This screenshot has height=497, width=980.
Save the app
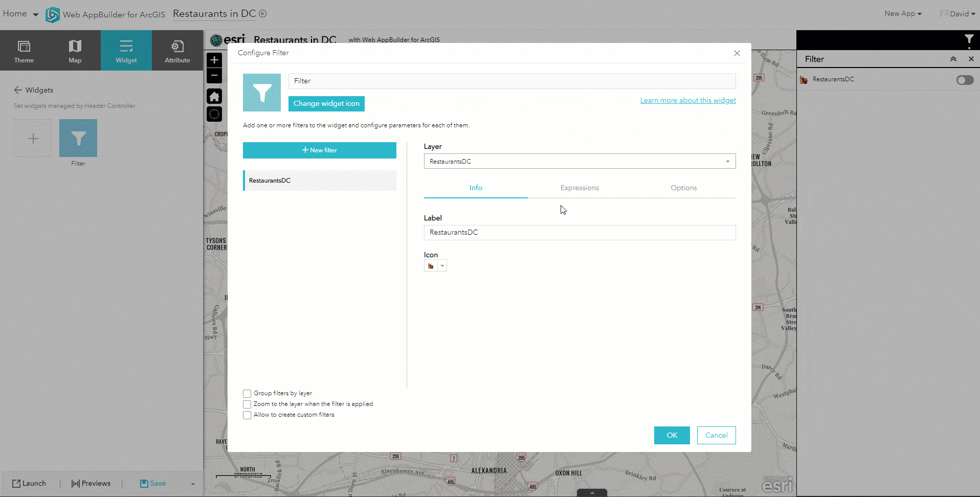tap(153, 484)
